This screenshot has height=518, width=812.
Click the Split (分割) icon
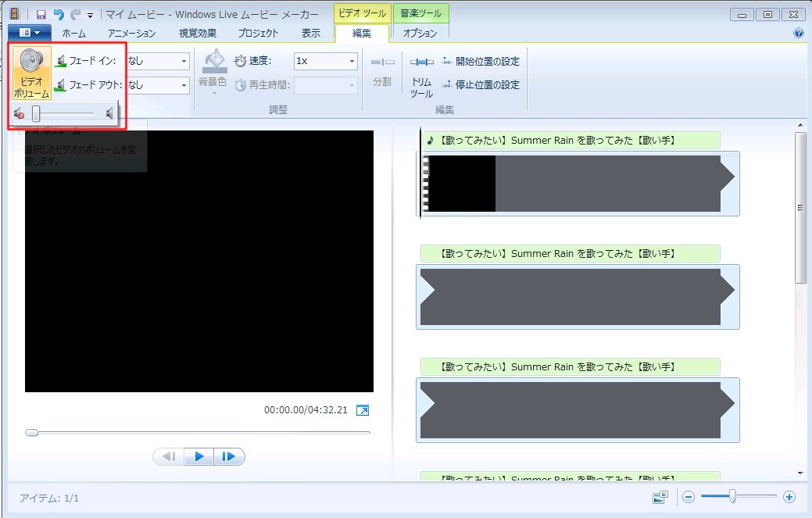click(x=382, y=63)
